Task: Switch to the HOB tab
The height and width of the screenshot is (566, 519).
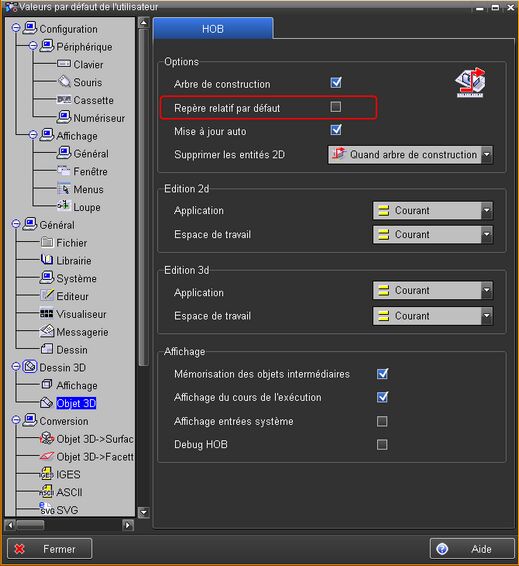Action: pos(213,29)
